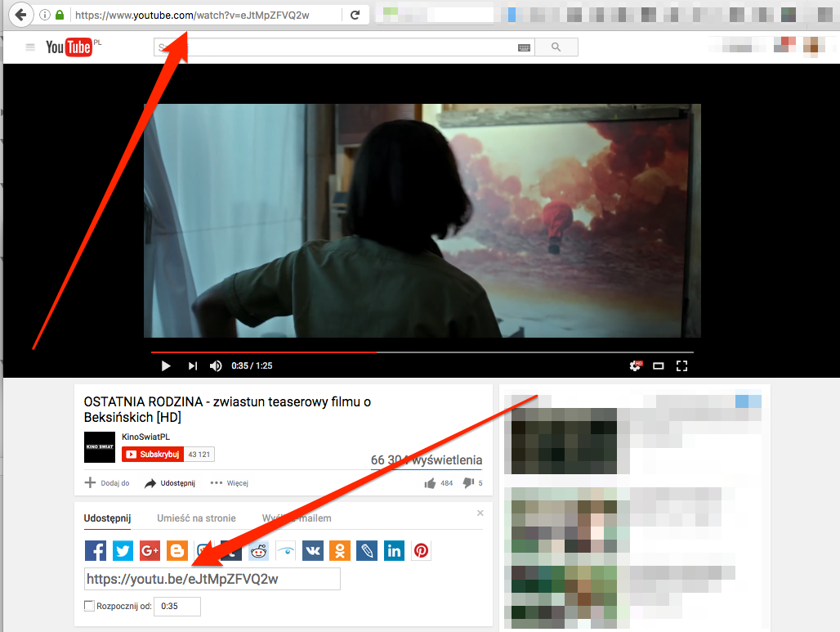Switch to 'Umieść na stronie' tab
The height and width of the screenshot is (632, 840).
pyautogui.click(x=197, y=518)
